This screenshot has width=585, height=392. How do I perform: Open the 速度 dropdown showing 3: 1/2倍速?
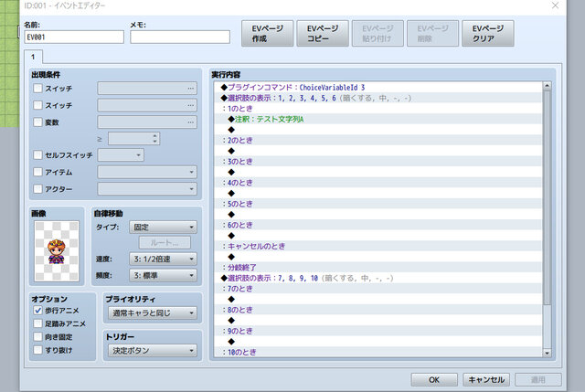(163, 259)
